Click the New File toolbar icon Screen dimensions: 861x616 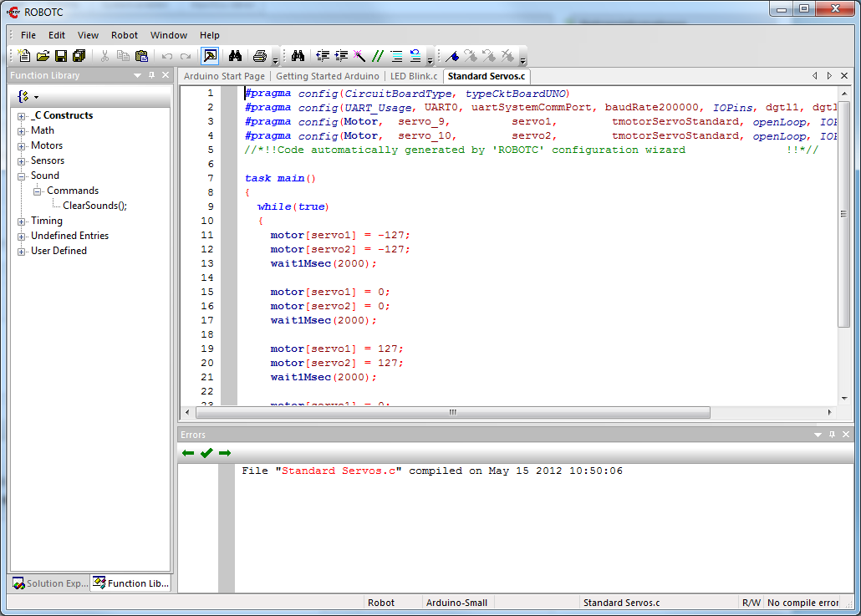[x=24, y=56]
